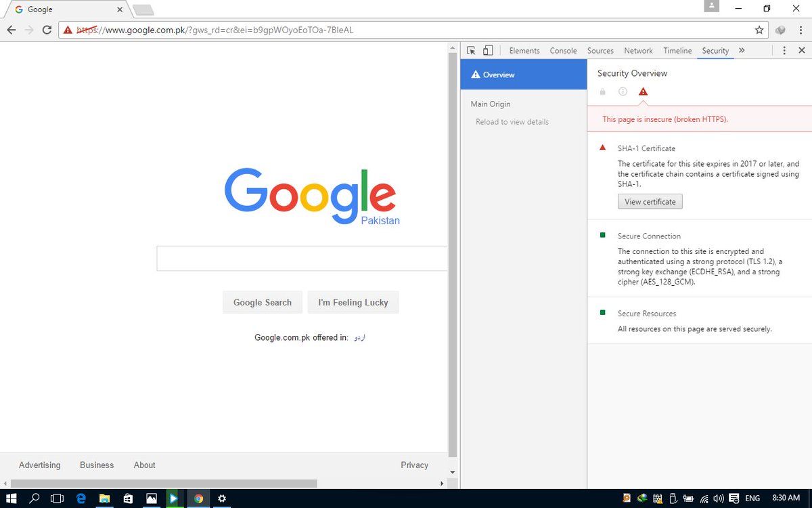Open the Photos app taskbar icon
Viewport: 812px width, 508px height.
pyautogui.click(x=152, y=499)
